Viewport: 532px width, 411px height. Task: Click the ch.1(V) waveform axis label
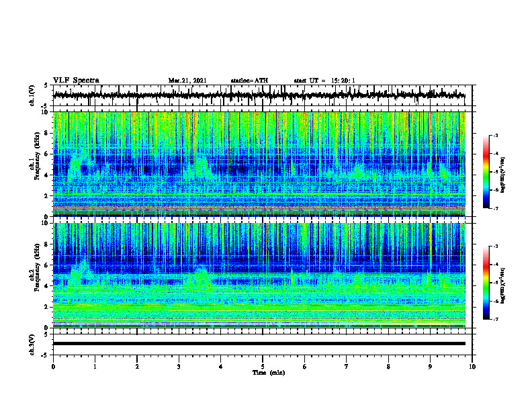[x=32, y=95]
